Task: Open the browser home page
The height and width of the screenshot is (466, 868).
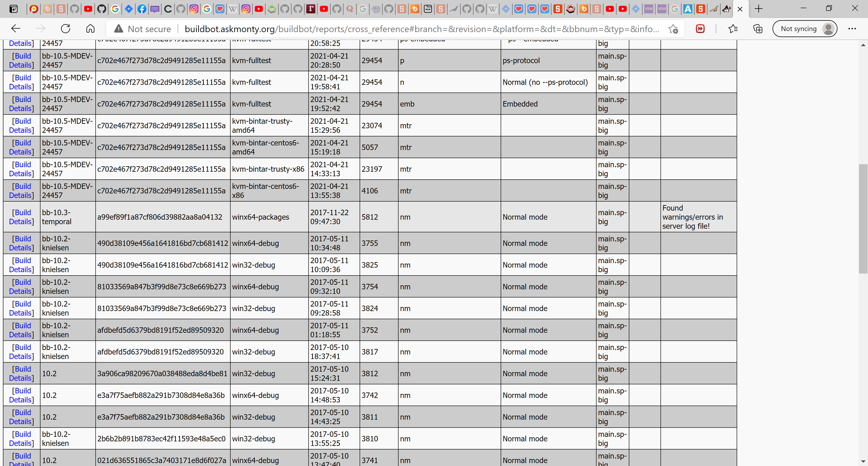Action: tap(90, 29)
